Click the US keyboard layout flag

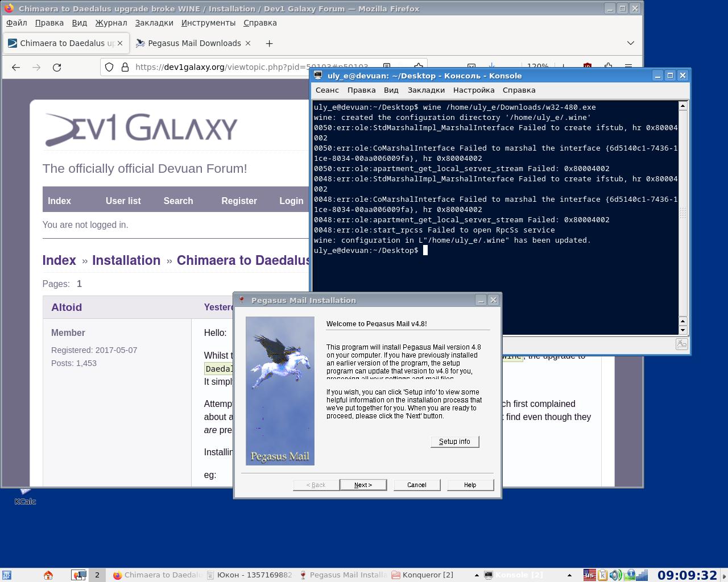[589, 575]
